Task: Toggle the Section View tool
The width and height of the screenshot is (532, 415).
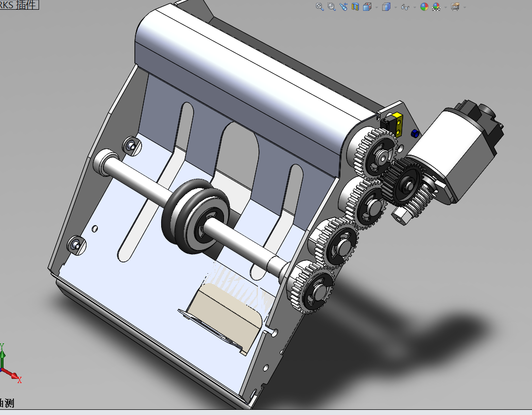Action: (x=355, y=7)
